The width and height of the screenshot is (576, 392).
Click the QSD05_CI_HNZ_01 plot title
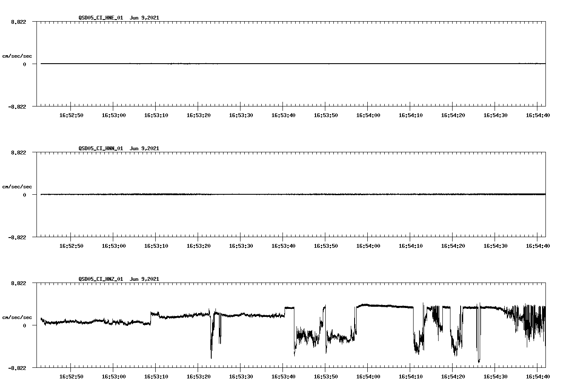[x=119, y=279]
